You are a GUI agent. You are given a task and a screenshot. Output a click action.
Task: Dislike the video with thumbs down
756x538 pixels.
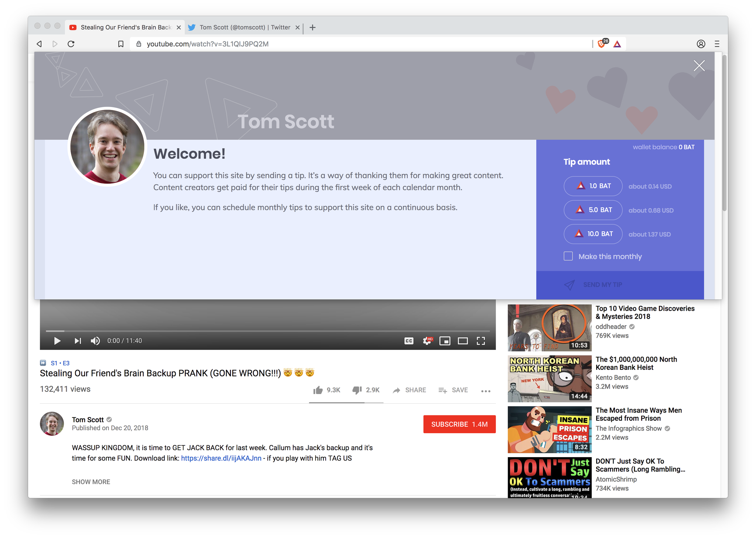(x=365, y=390)
